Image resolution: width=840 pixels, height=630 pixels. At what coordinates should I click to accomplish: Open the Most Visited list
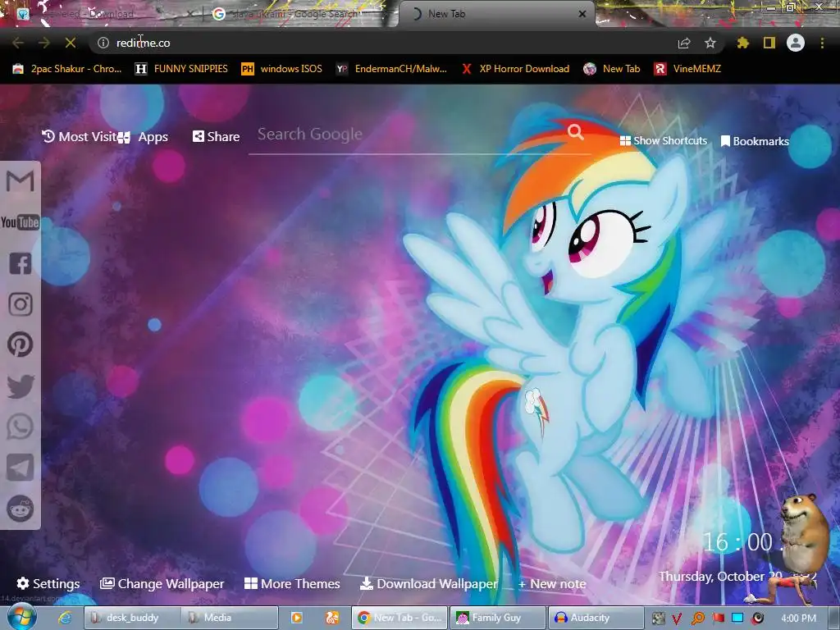point(80,137)
